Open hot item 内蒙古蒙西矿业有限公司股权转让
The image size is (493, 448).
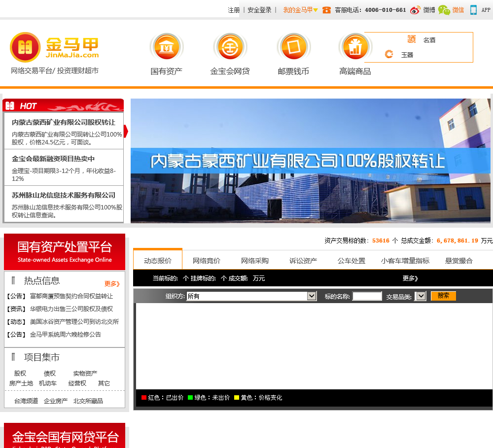pyautogui.click(x=64, y=122)
